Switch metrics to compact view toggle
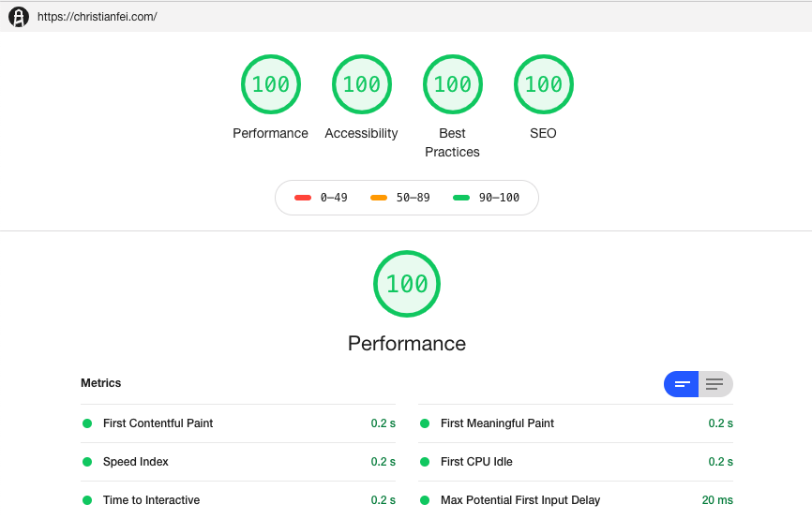Image resolution: width=812 pixels, height=519 pixels. [682, 384]
